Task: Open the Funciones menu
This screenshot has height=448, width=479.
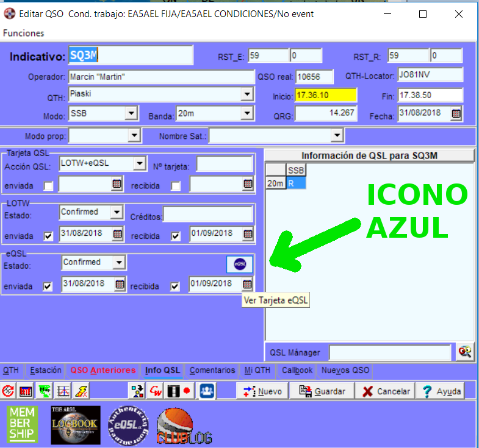Action: pyautogui.click(x=24, y=33)
